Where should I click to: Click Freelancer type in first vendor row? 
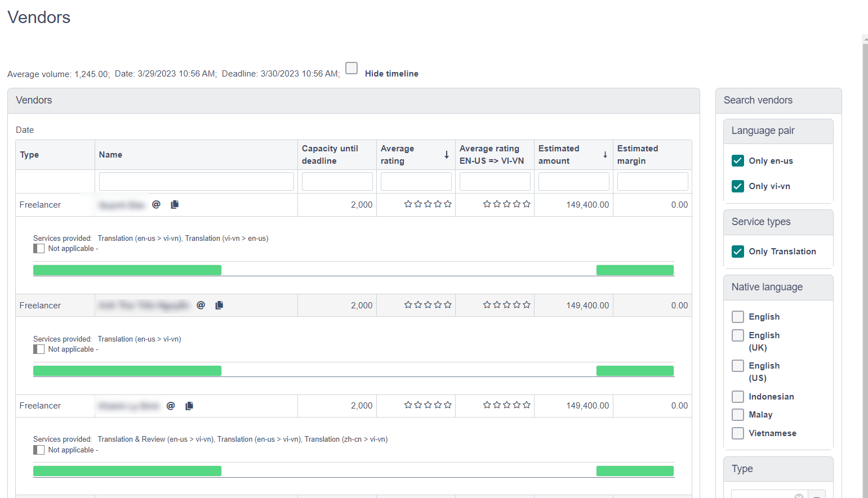click(x=40, y=205)
